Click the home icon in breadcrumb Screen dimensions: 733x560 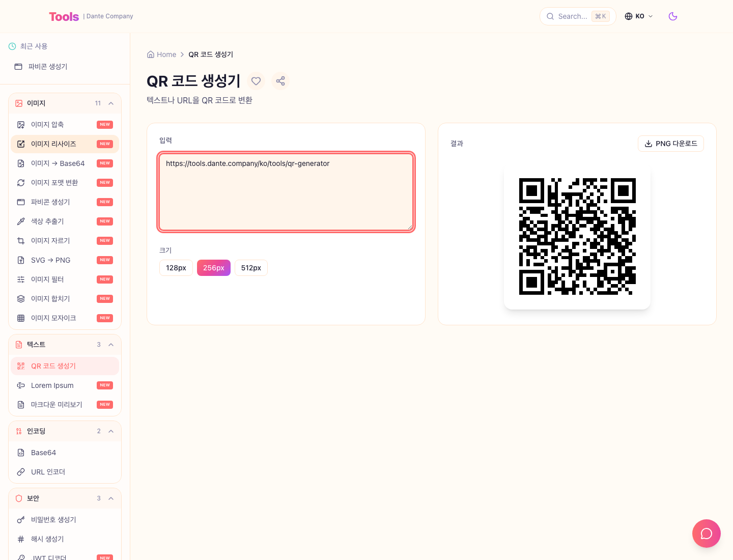(151, 54)
